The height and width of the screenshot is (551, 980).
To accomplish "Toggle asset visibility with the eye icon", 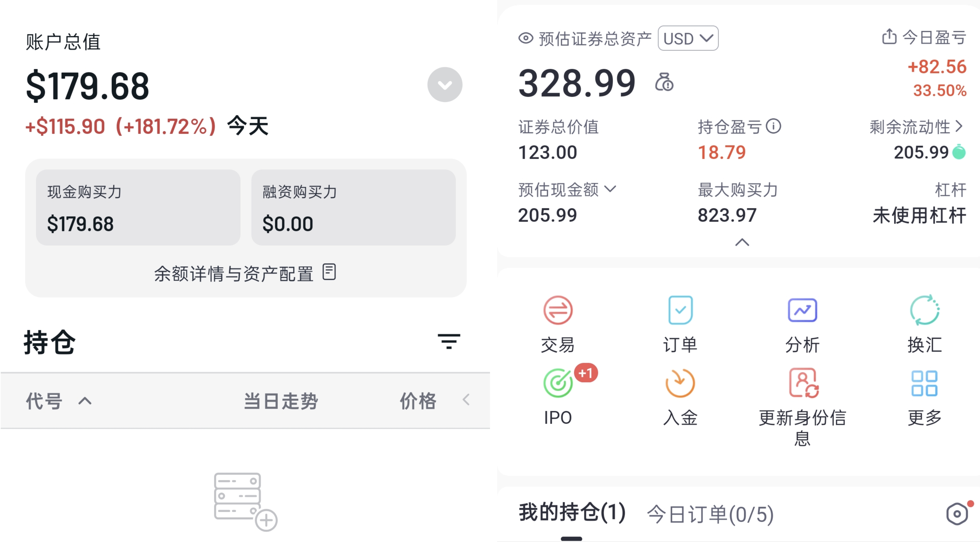I will click(526, 38).
